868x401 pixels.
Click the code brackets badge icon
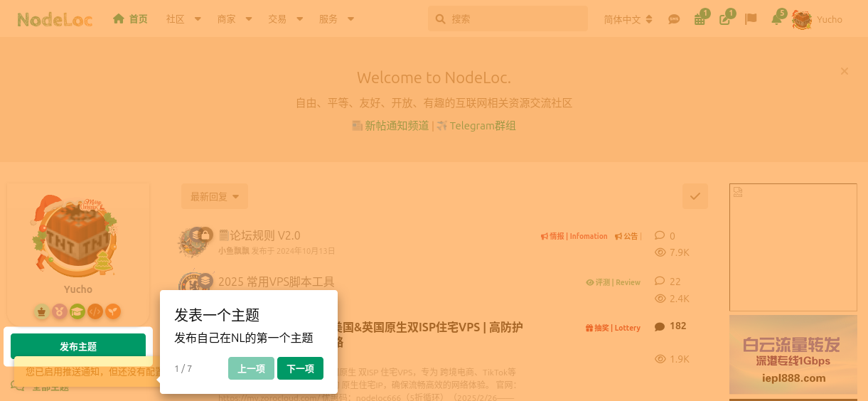tap(95, 311)
